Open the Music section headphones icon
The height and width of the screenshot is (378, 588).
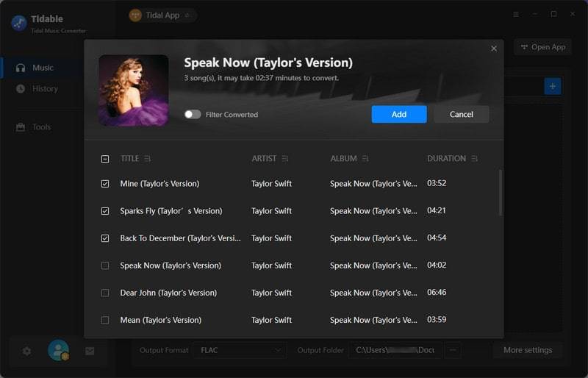click(21, 68)
